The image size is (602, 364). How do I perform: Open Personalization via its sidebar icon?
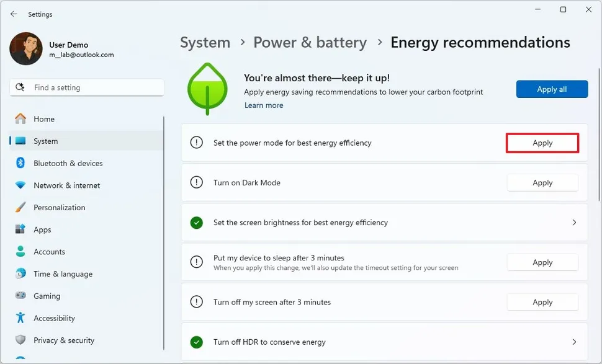pyautogui.click(x=19, y=207)
